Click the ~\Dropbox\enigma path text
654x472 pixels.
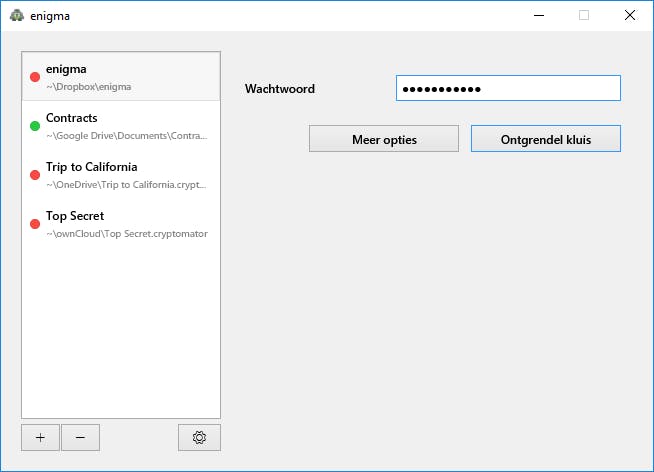point(88,87)
